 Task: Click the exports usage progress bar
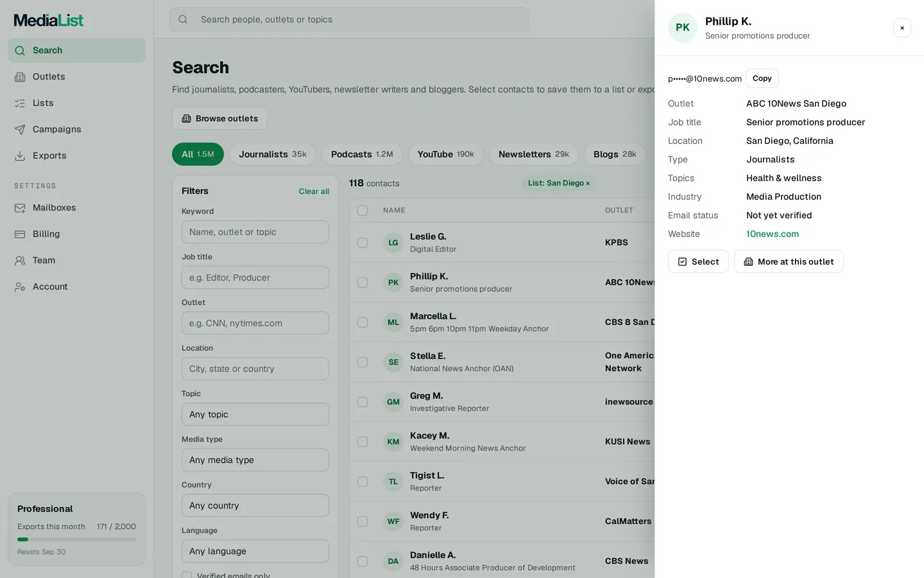tap(76, 539)
